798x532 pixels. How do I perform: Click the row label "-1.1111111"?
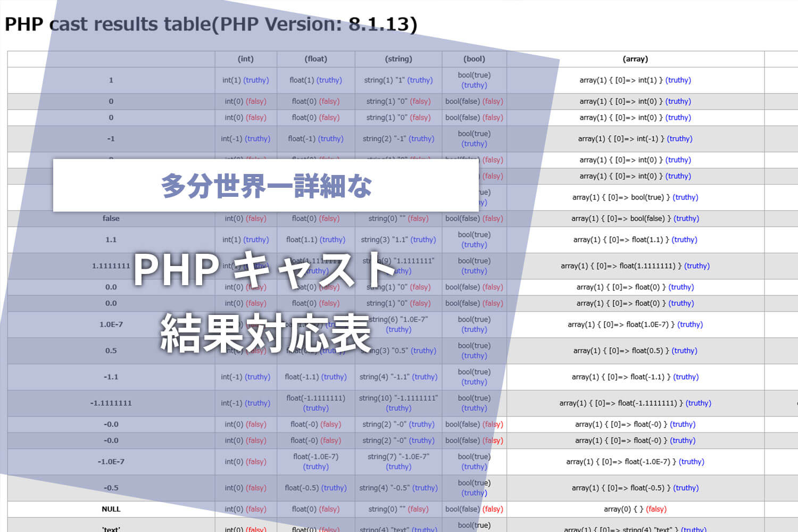[111, 403]
